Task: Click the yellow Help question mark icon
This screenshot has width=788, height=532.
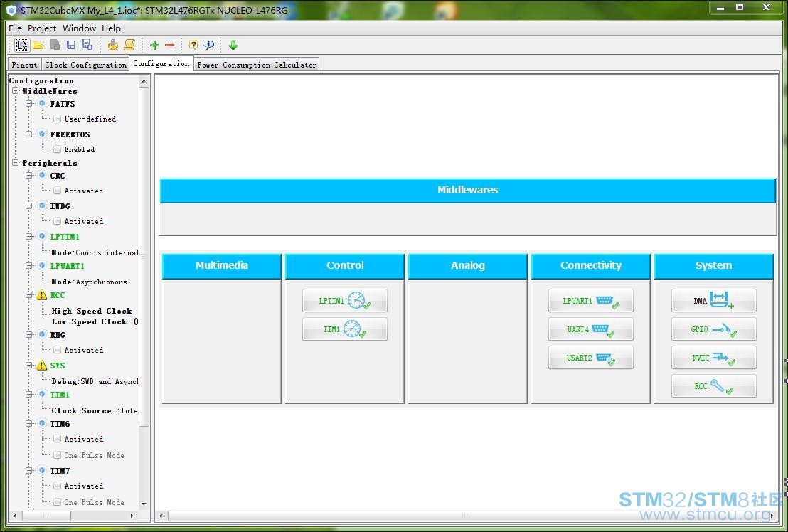Action: 193,46
